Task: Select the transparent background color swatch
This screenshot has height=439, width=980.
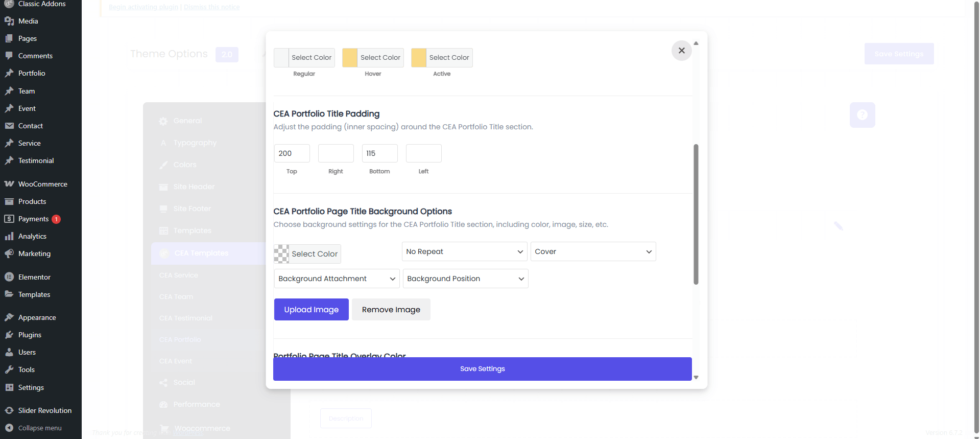Action: point(281,254)
